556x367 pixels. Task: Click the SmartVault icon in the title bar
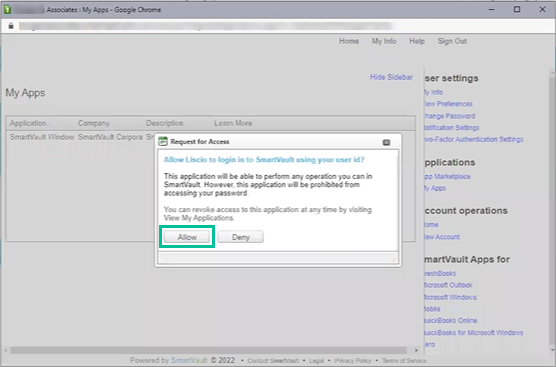pos(7,10)
